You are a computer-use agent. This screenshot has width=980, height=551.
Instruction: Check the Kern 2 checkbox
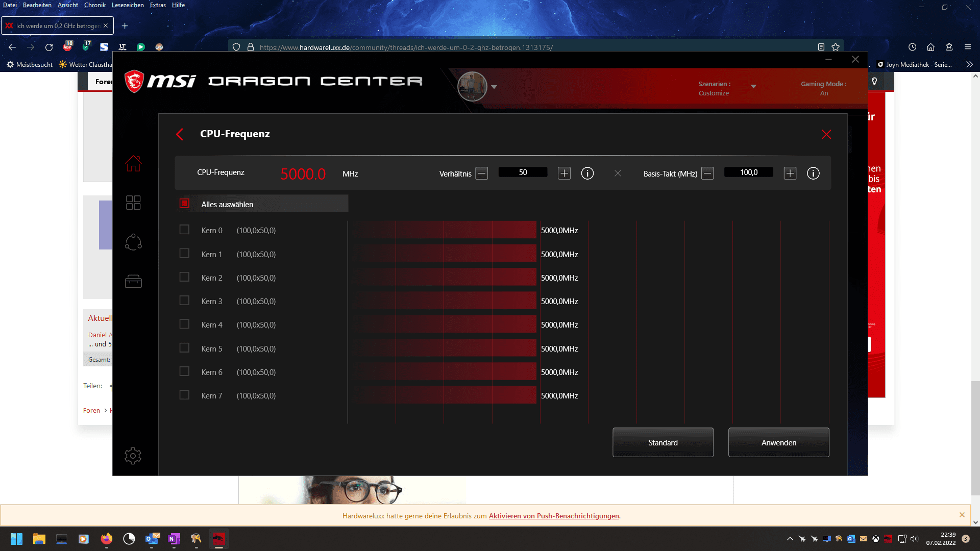184,277
